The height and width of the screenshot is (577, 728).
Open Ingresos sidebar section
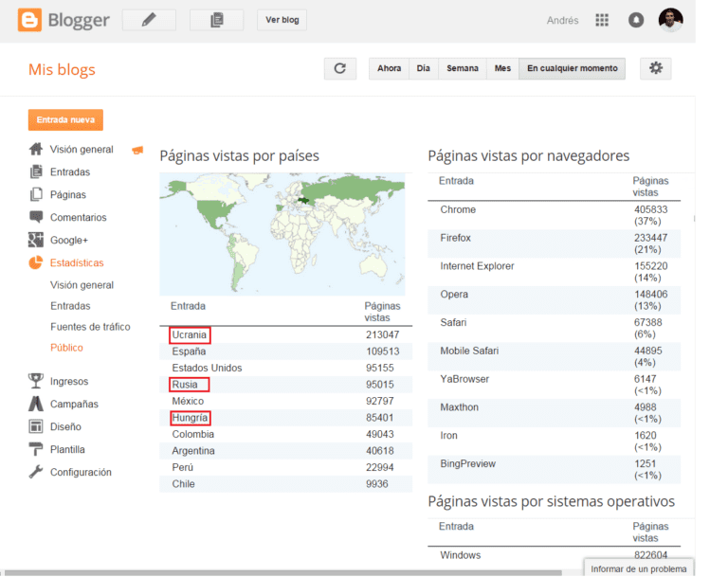point(68,381)
